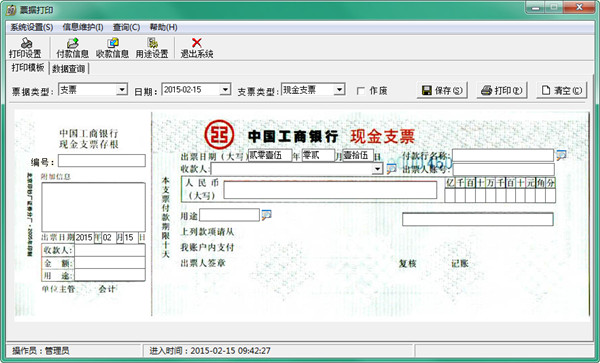Click the 现金支票 red title text
This screenshot has width=600, height=363.
(x=382, y=136)
